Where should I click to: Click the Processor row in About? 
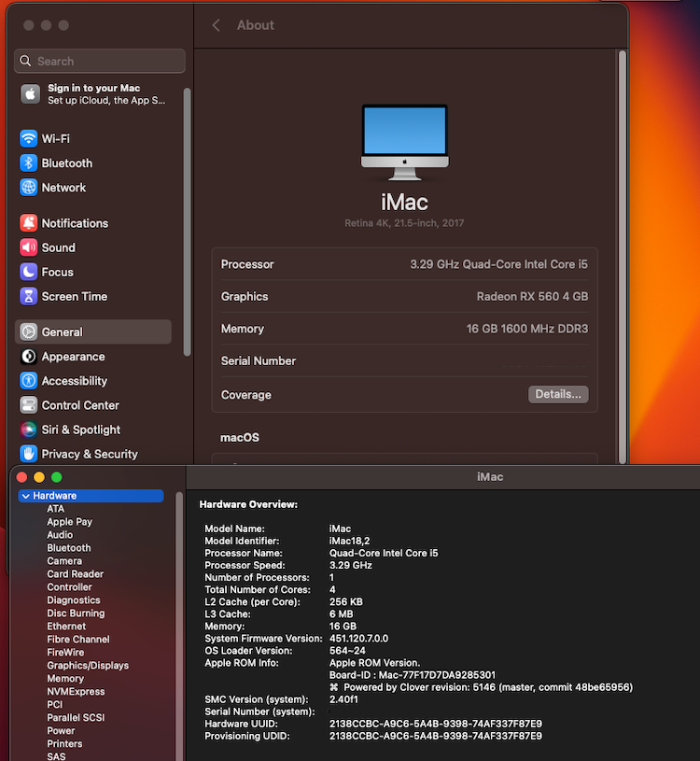[x=404, y=264]
